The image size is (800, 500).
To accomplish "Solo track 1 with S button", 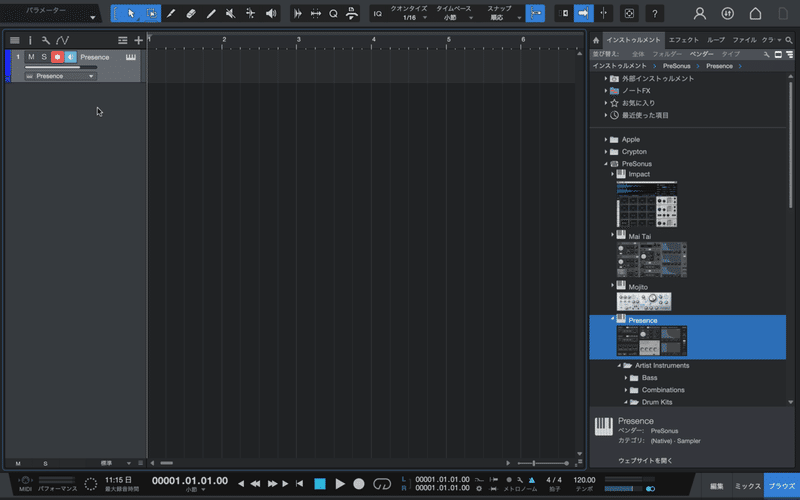I will coord(44,57).
